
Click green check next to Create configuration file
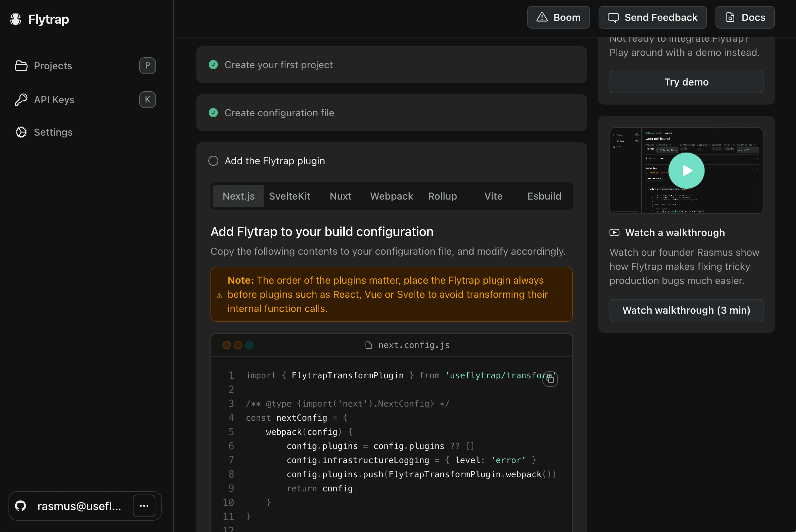point(213,113)
